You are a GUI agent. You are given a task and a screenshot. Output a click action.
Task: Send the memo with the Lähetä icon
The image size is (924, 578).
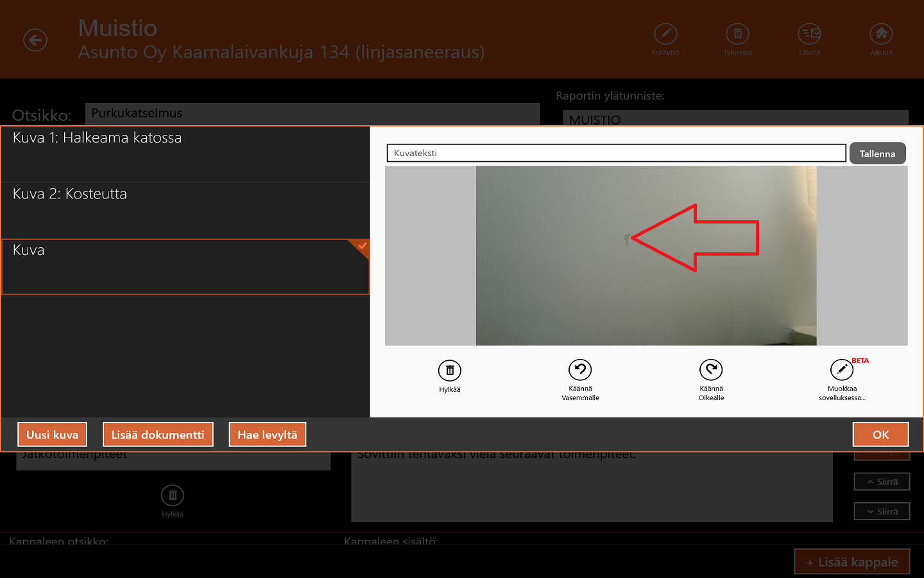tap(809, 34)
